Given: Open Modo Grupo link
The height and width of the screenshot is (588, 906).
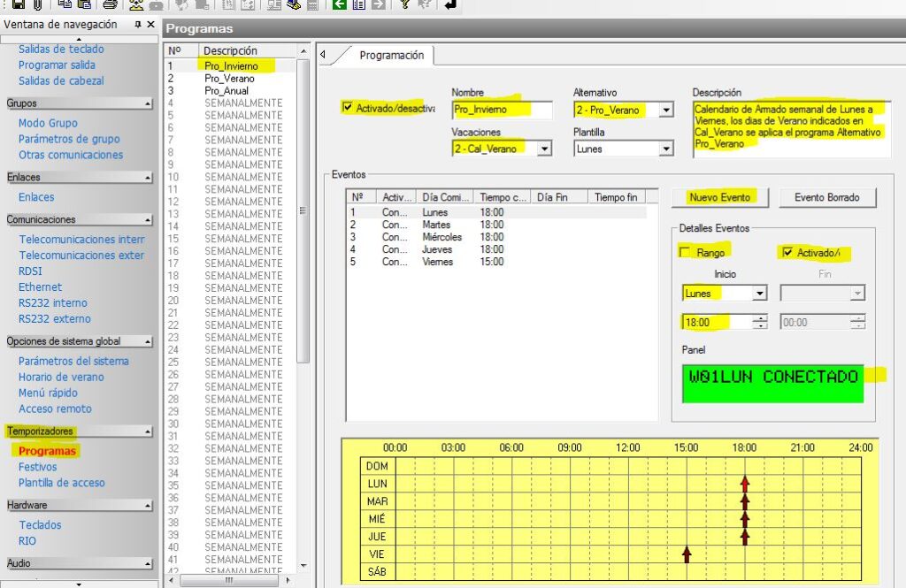Looking at the screenshot, I should (48, 123).
